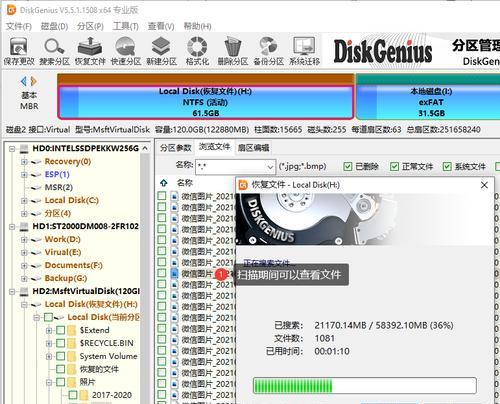Toggle the 正常文件 normal files checkbox
Screen dimensions: 500x404
click(394, 166)
